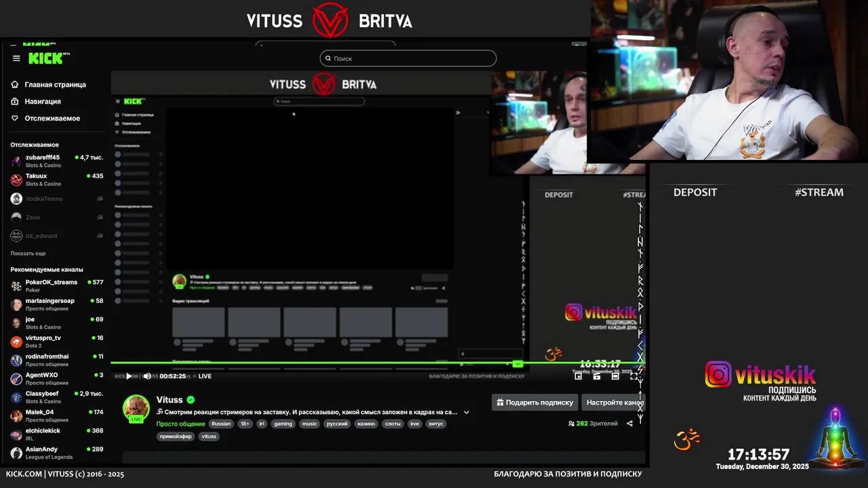
Task: Open AsianAndy channel avatar
Action: click(16, 453)
